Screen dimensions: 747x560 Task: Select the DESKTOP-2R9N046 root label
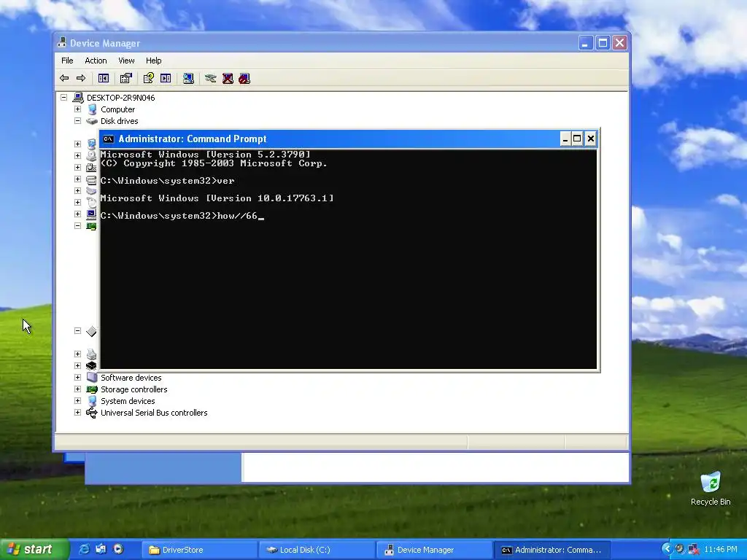tap(120, 98)
